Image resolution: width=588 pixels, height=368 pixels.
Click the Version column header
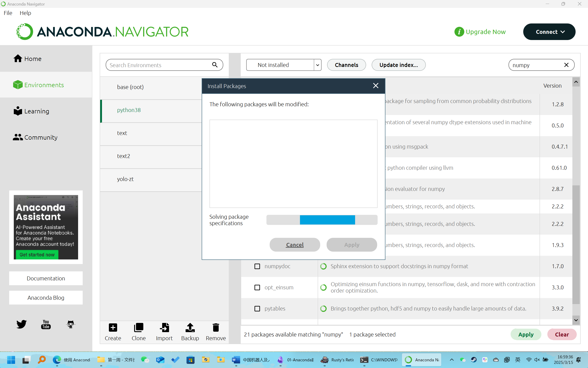pyautogui.click(x=553, y=86)
